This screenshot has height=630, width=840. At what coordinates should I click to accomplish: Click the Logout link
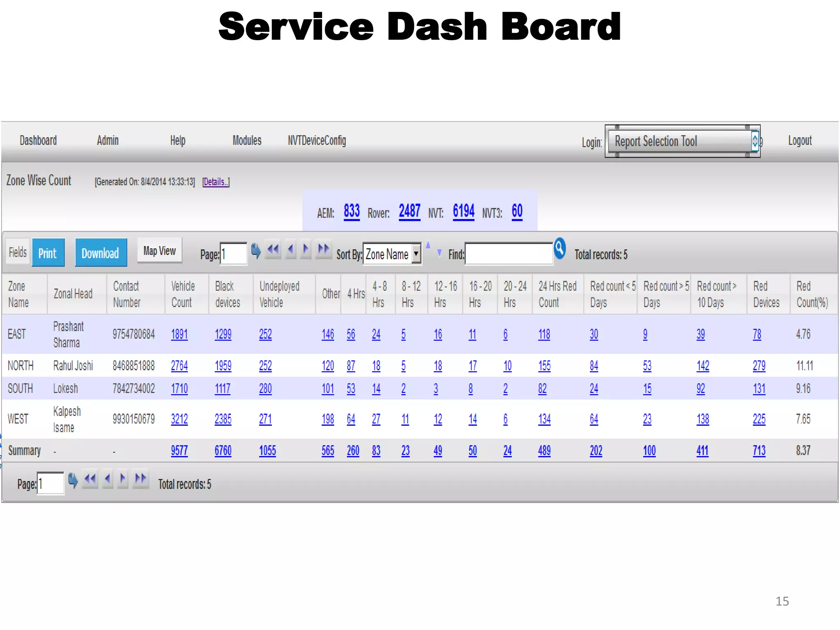coord(800,141)
